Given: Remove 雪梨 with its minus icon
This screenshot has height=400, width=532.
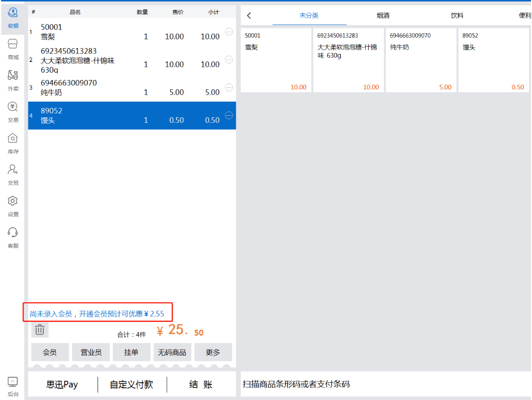Looking at the screenshot, I should click(x=229, y=31).
